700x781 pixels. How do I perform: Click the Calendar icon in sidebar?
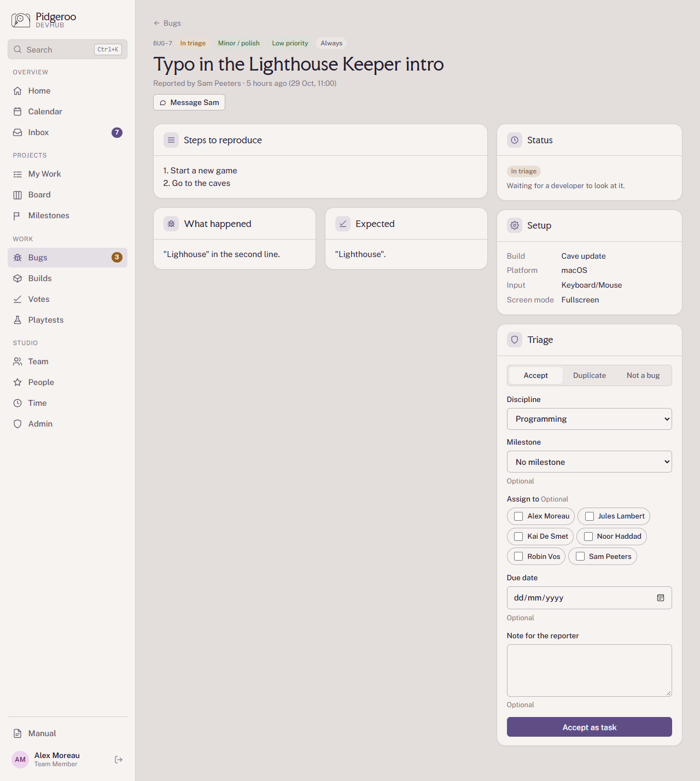(17, 112)
